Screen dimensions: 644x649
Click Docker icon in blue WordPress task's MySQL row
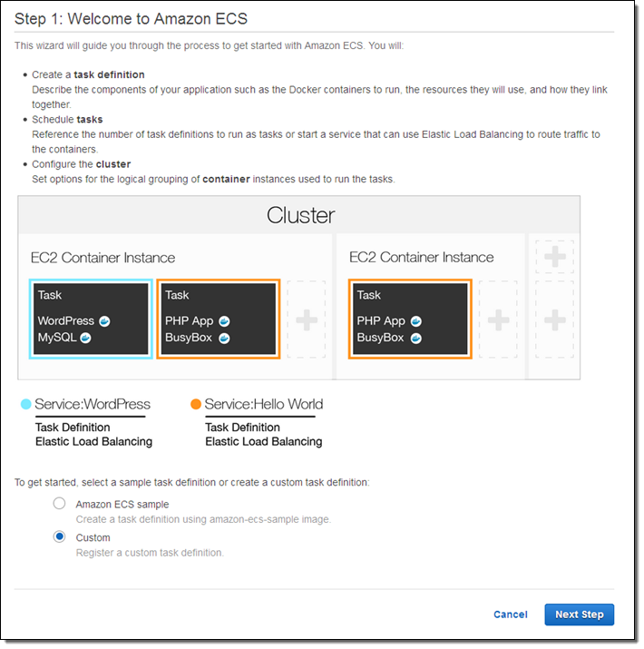coord(86,338)
